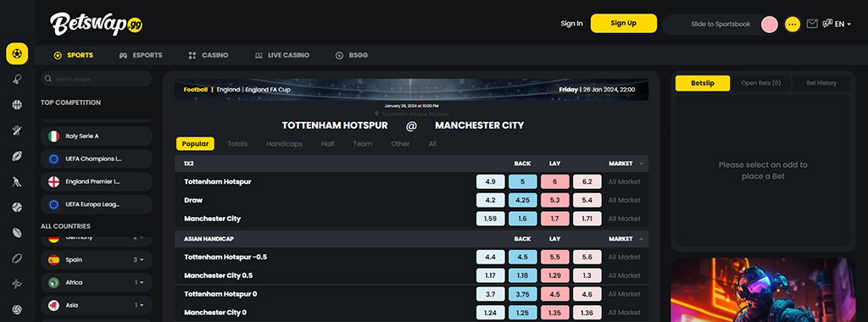Open Italy Serie A competition
The image size is (868, 322).
[97, 136]
